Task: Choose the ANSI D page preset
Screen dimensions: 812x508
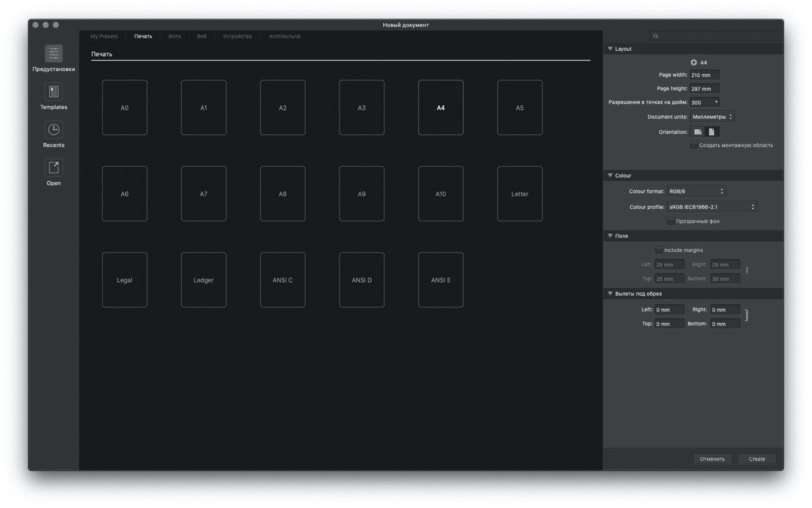Action: click(362, 280)
